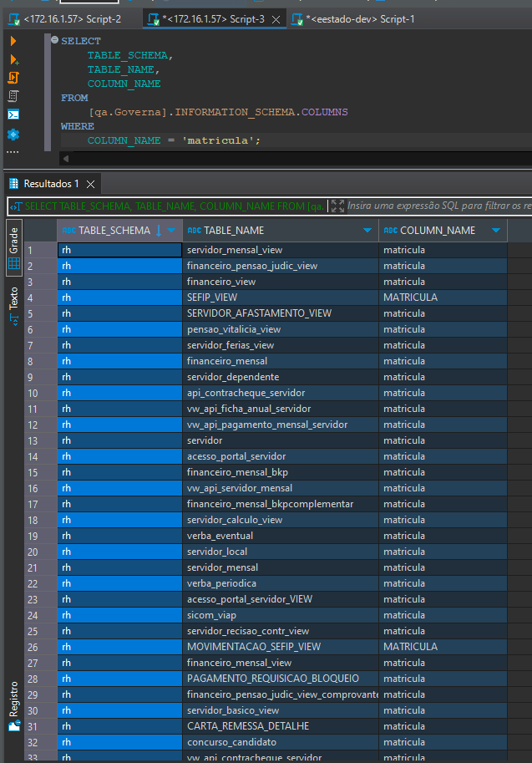Close the Resultados 1 results tab
Screen dimensions: 532x763
click(90, 184)
